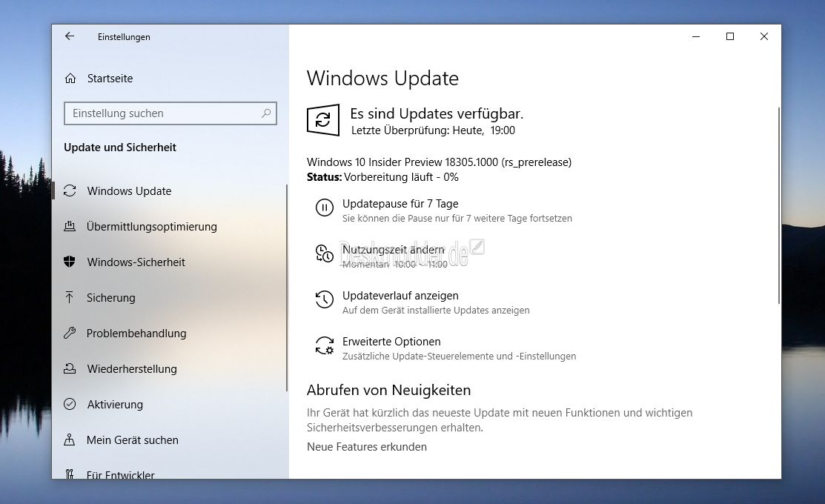Click the Neue Features erkunden link

click(x=367, y=447)
